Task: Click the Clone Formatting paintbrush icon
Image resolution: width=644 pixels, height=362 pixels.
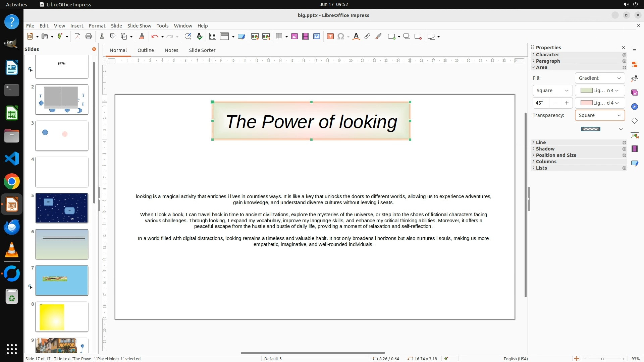Action: pos(141,37)
